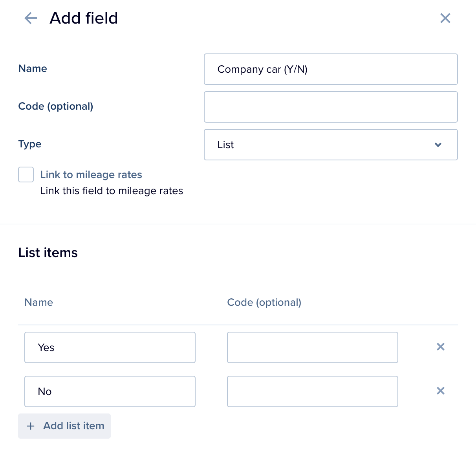Edit the No list item name field
Image resolution: width=476 pixels, height=452 pixels.
coord(110,391)
